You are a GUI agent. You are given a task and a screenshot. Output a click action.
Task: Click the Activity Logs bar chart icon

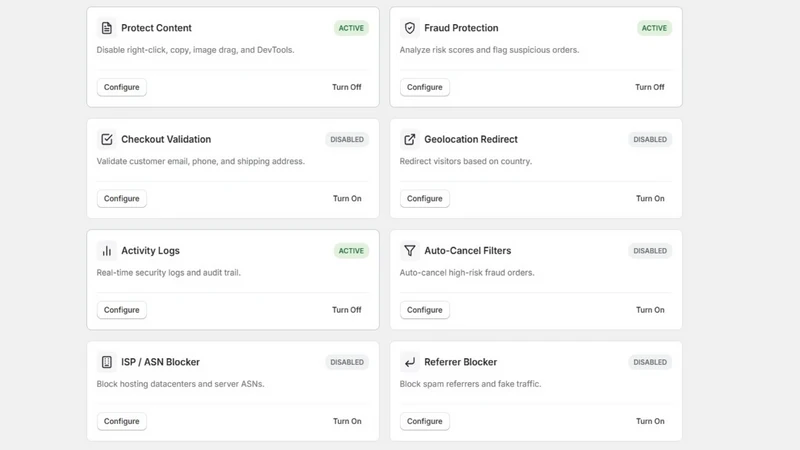tap(107, 251)
